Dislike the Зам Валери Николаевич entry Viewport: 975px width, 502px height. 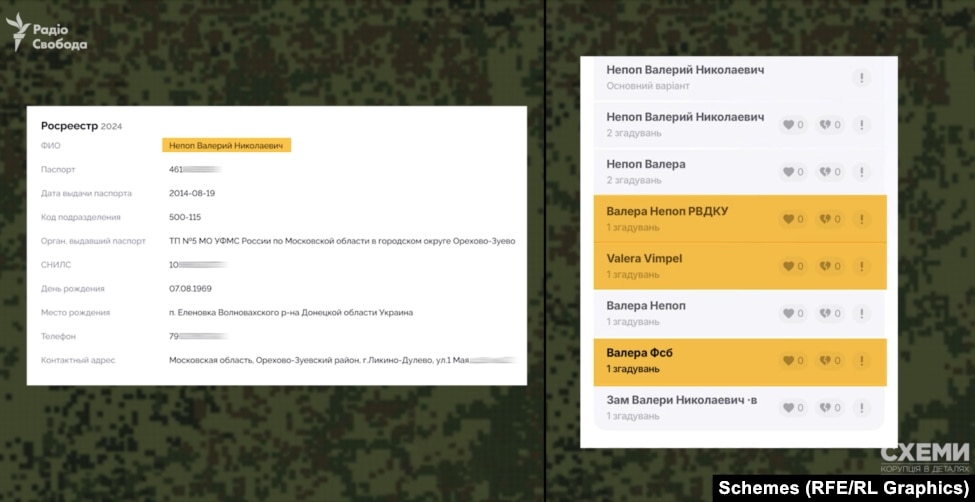tap(829, 407)
